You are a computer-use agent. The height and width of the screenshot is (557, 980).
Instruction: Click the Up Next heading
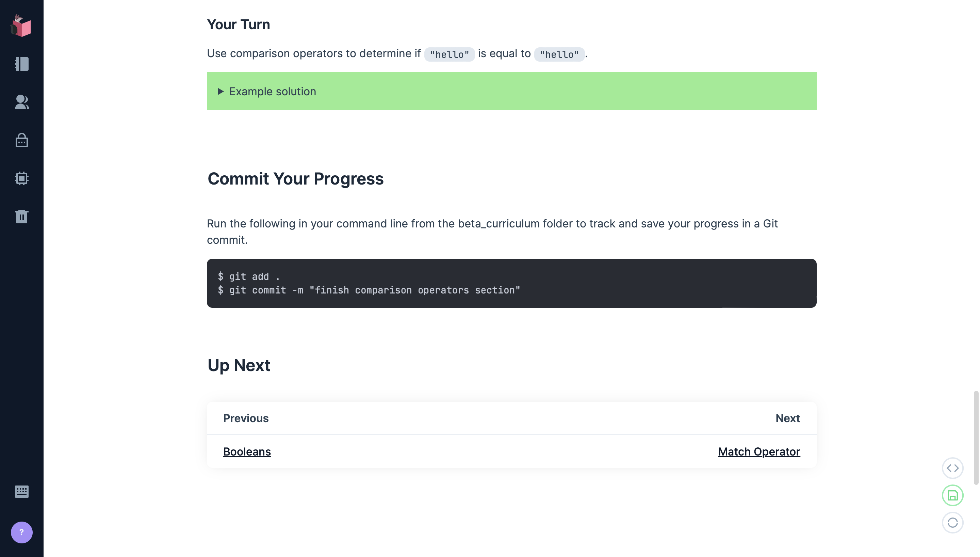239,365
